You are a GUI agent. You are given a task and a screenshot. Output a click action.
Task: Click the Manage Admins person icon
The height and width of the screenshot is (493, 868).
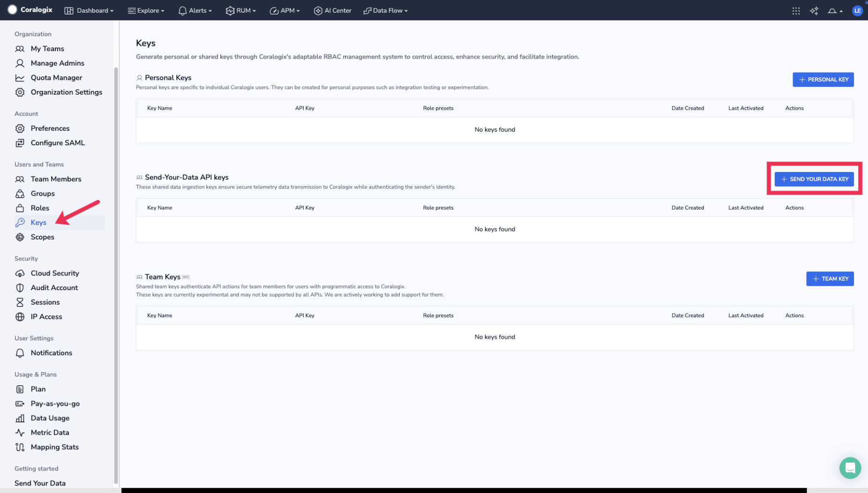pyautogui.click(x=20, y=63)
